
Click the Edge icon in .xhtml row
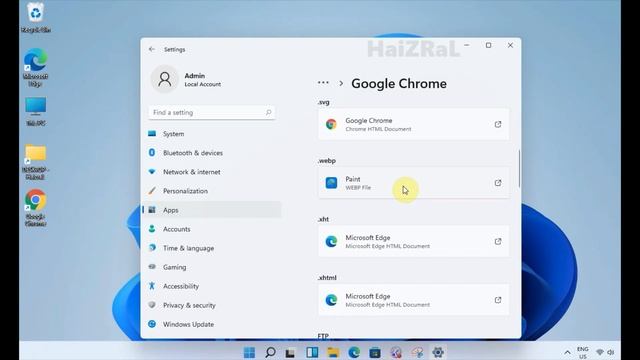click(331, 300)
